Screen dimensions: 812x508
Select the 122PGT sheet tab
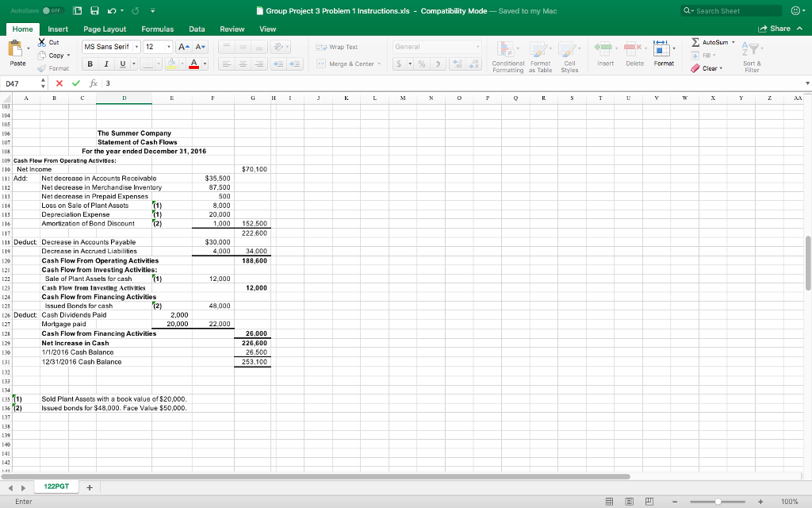point(56,487)
